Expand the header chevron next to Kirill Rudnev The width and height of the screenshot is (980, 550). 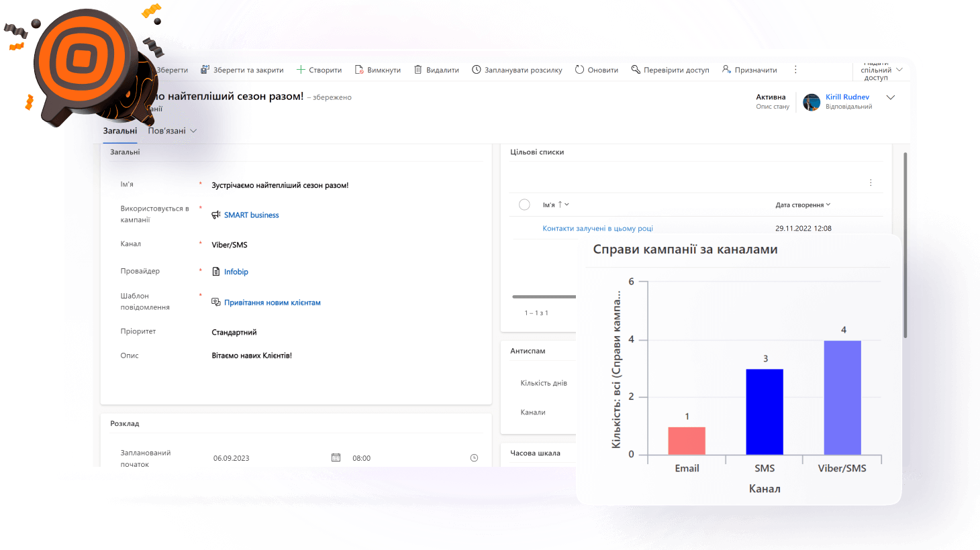(891, 97)
